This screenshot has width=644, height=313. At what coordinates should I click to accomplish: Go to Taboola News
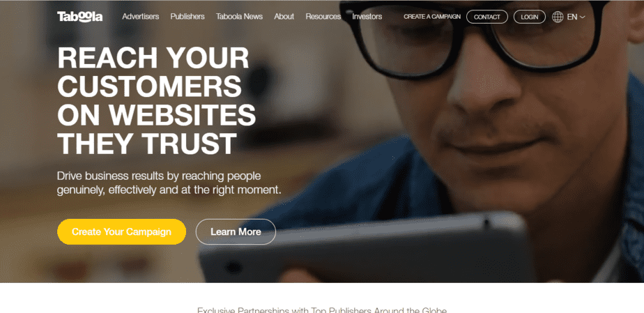coord(240,17)
